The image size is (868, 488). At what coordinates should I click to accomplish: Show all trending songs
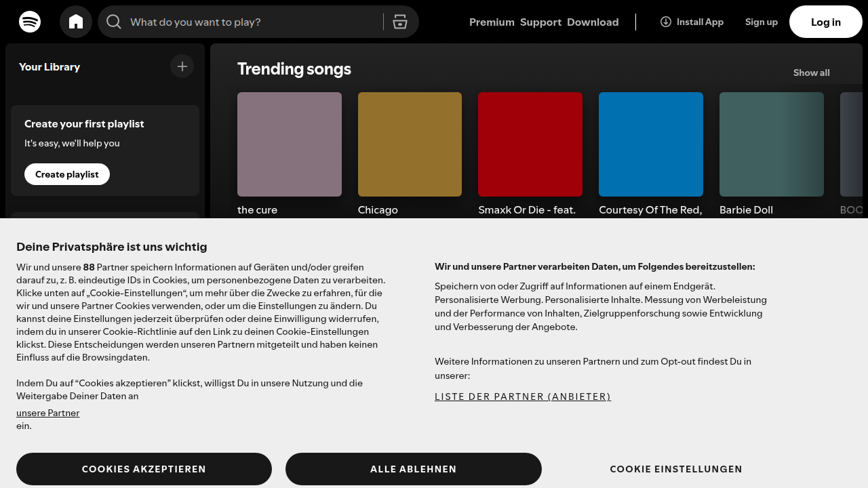click(811, 73)
